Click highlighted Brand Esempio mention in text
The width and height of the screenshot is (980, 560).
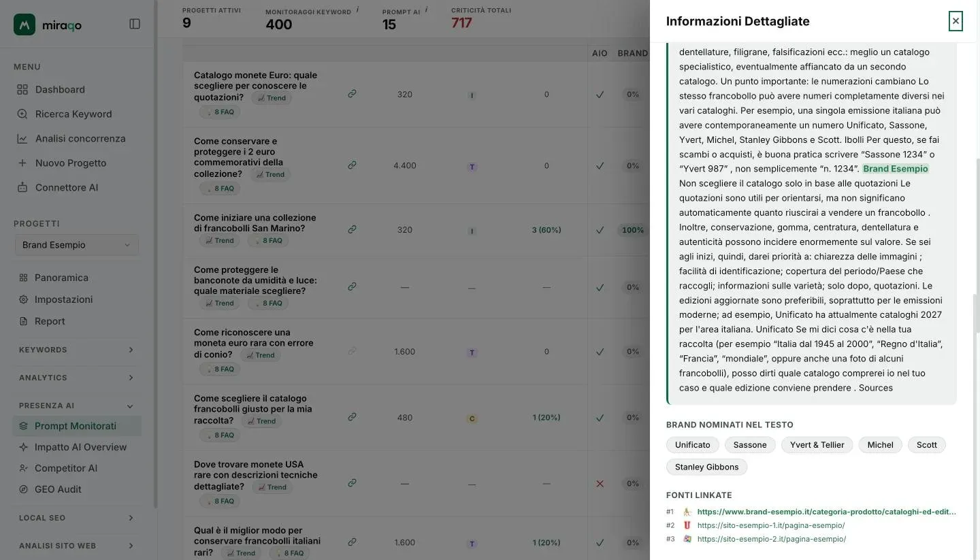coord(895,169)
